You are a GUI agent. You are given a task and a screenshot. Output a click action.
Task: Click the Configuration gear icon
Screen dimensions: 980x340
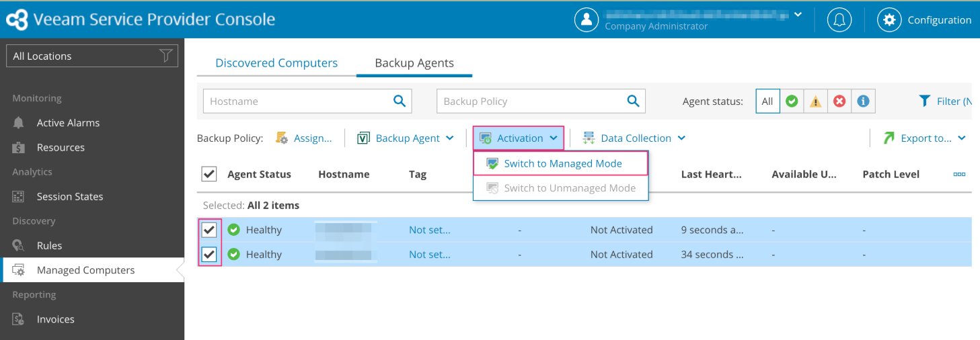point(889,19)
